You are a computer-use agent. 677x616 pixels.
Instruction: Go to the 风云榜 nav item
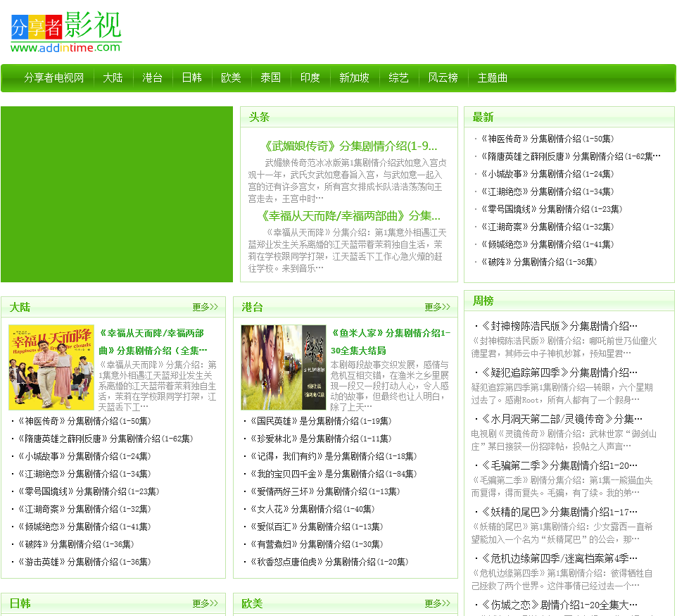(x=443, y=77)
